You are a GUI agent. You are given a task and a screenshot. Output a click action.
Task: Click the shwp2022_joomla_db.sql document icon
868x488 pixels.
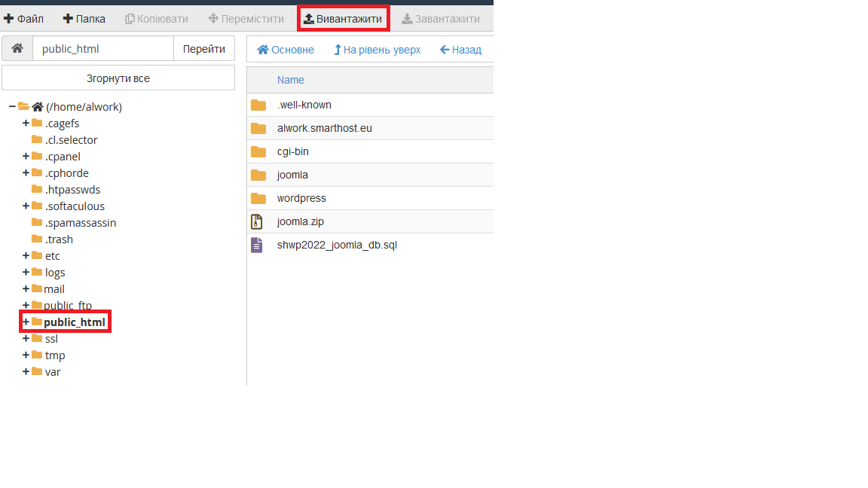[x=258, y=245]
